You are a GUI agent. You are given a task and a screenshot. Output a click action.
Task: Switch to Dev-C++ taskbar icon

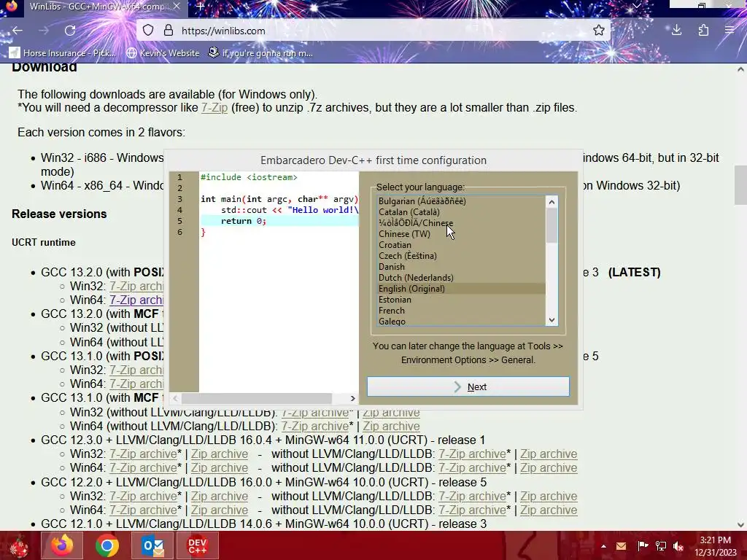pos(198,545)
